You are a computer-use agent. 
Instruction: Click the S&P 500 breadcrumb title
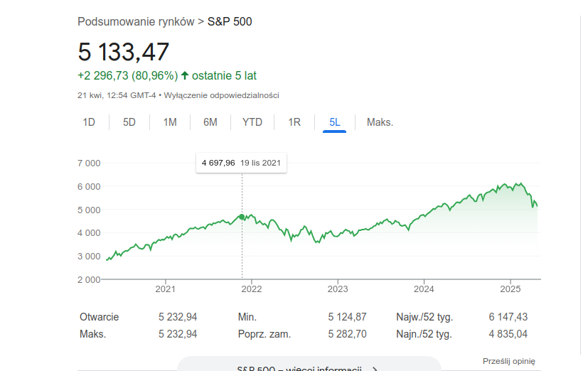[230, 21]
